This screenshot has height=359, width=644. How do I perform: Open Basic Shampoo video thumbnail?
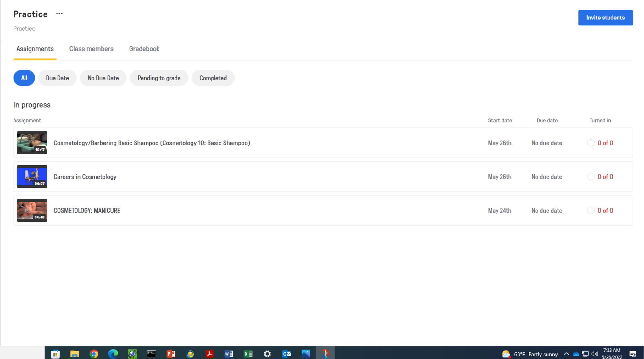[x=32, y=143]
